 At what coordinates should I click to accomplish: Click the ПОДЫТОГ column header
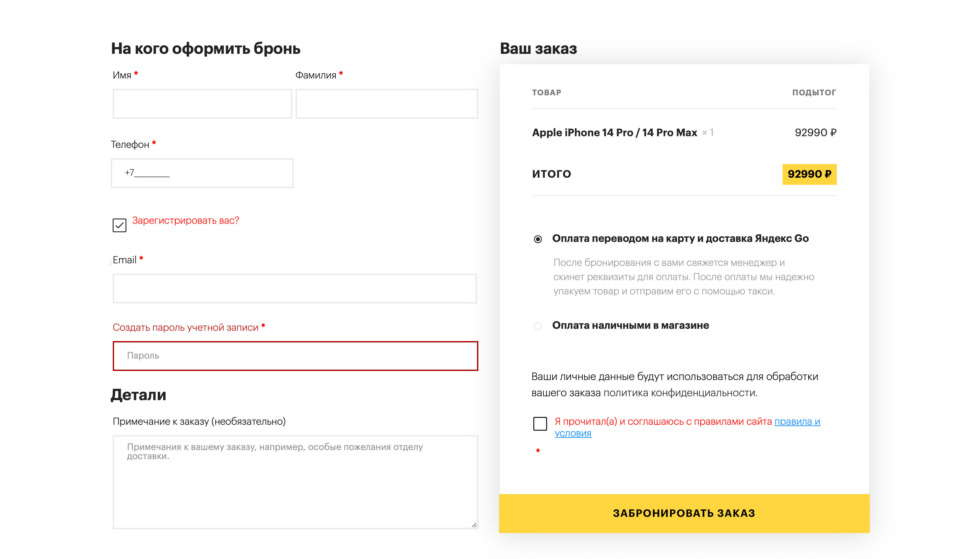click(814, 92)
